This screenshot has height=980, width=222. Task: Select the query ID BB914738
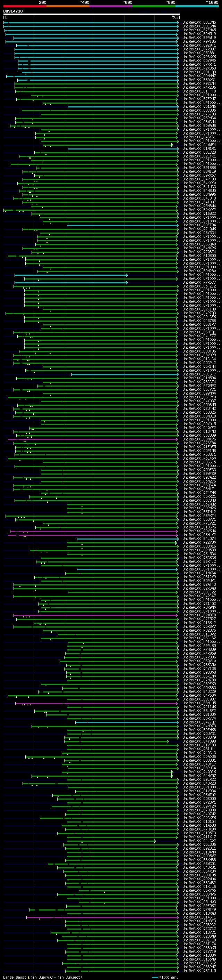[13, 11]
